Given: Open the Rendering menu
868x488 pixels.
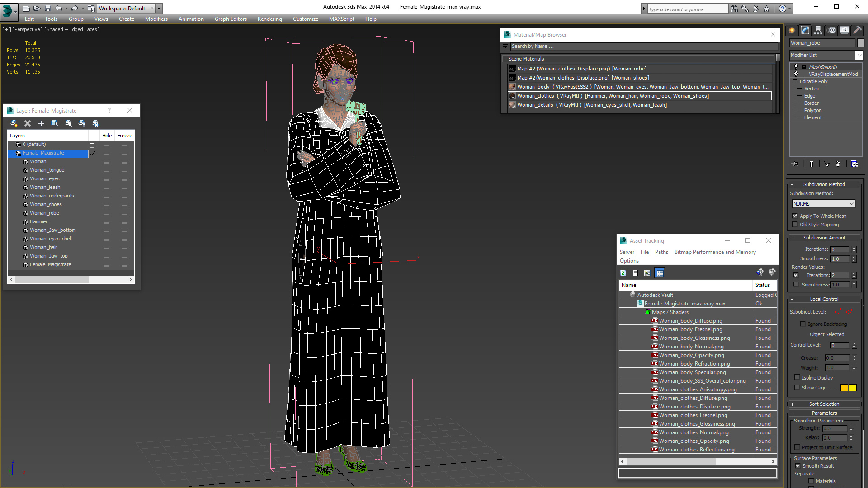Looking at the screenshot, I should click(269, 19).
